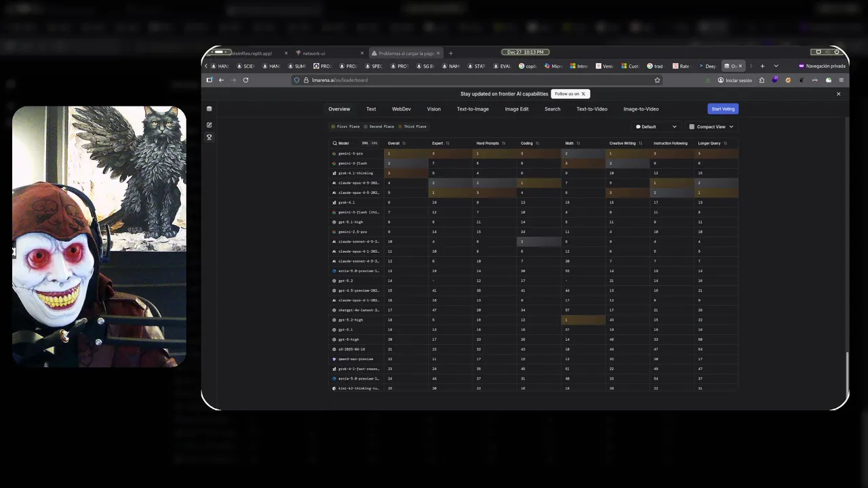868x488 pixels.
Task: Open the Search leaderboard tab
Action: pos(553,109)
